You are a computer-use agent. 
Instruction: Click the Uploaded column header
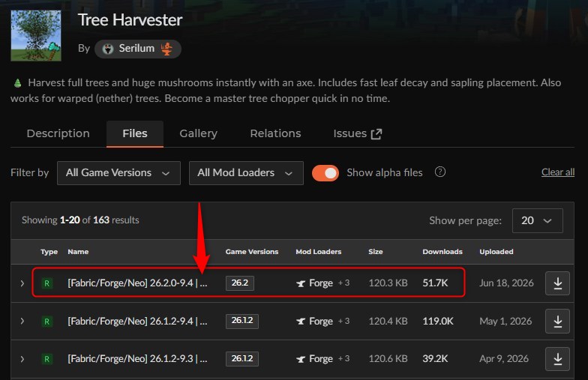[496, 252]
